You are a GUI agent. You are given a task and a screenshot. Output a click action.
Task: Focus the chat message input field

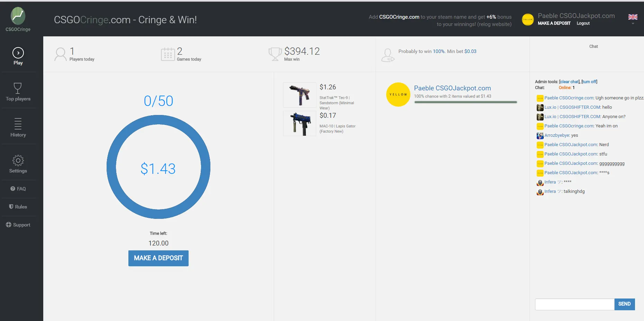tap(575, 304)
